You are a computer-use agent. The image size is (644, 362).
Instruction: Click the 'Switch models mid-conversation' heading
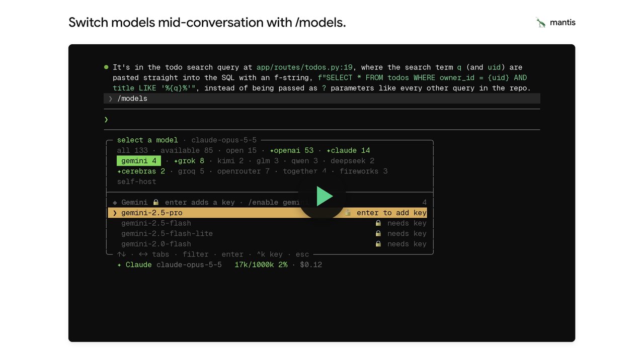(207, 23)
